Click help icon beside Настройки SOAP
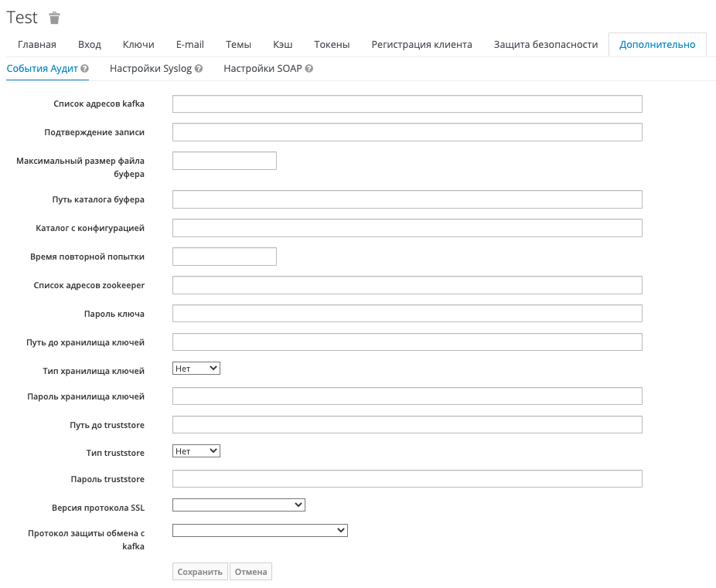This screenshot has width=716, height=588. [309, 69]
